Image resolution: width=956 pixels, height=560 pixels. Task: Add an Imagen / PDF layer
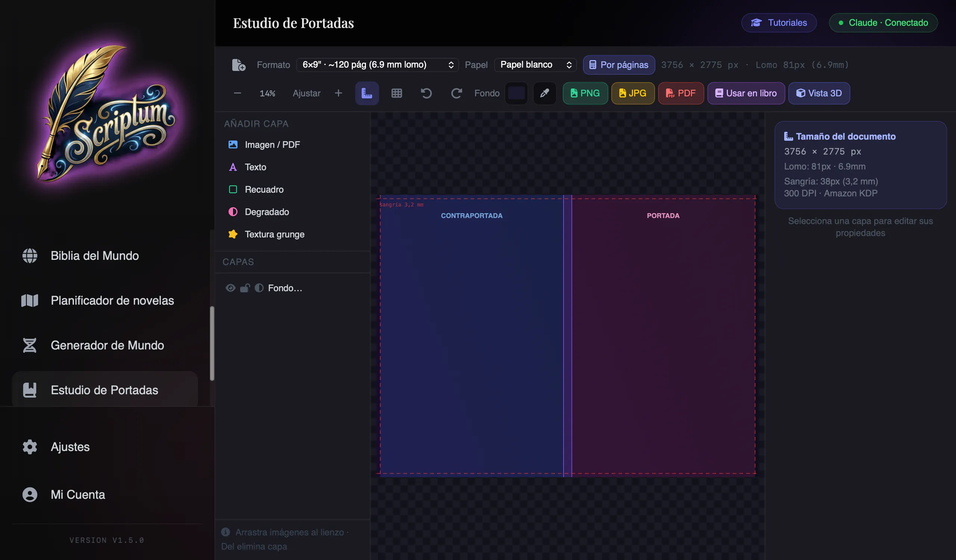click(x=292, y=144)
